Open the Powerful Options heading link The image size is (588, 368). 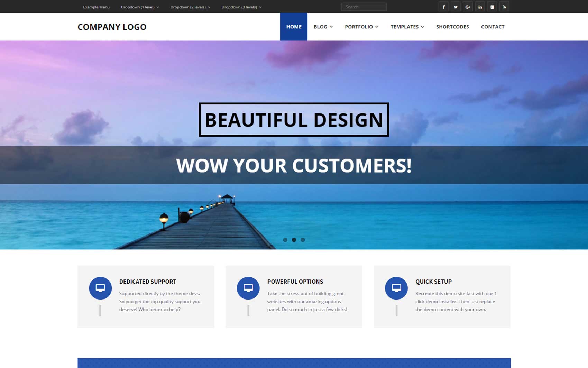coord(295,282)
